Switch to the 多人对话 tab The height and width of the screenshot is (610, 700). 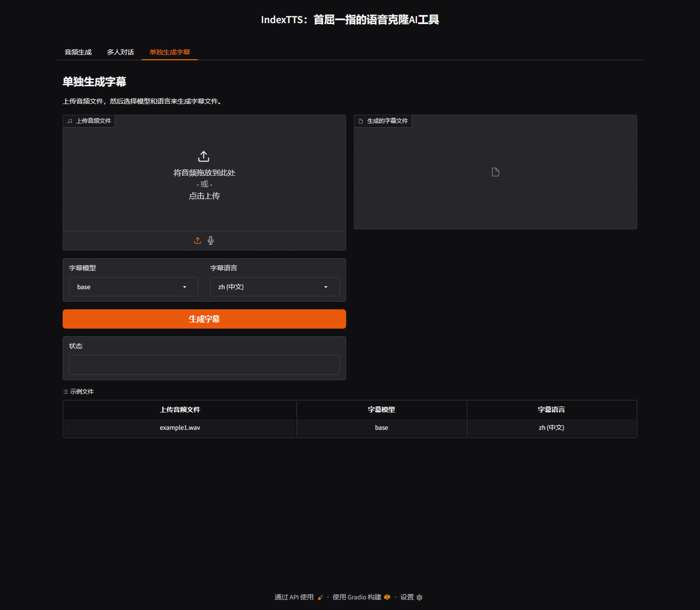click(121, 52)
